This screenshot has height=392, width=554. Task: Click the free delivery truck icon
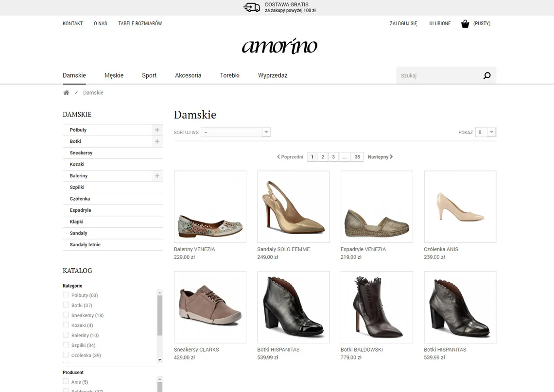pyautogui.click(x=251, y=7)
